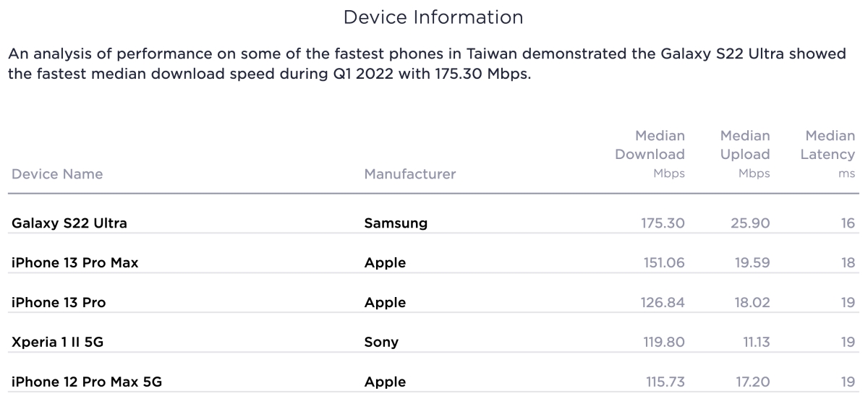
Task: Select iPhone 12 Pro Max 5G device
Action: click(x=87, y=382)
